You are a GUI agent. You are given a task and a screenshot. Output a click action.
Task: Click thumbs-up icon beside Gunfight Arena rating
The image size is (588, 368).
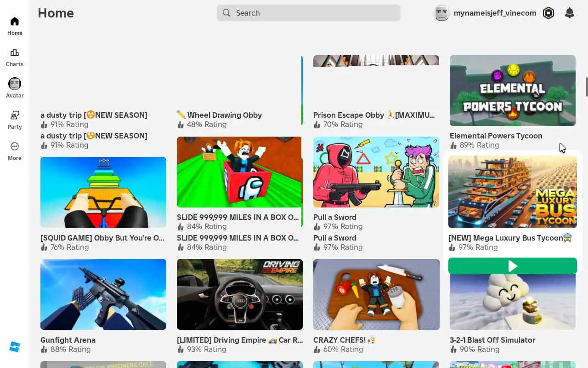[x=44, y=349]
